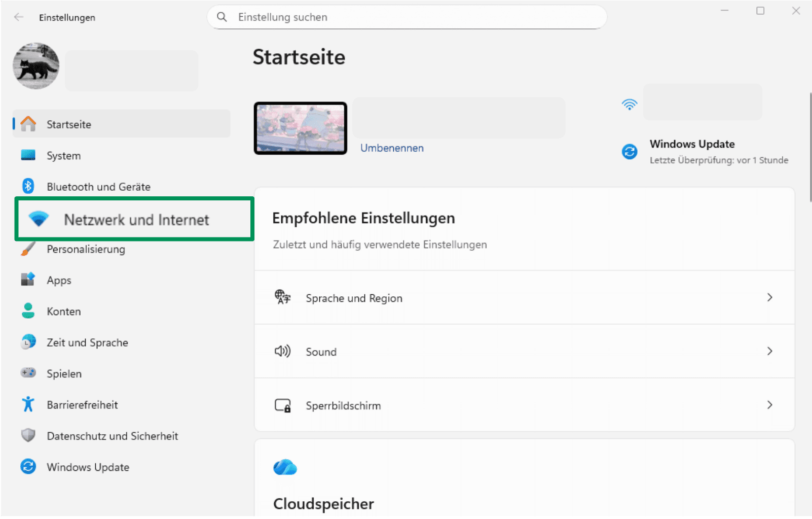Image resolution: width=812 pixels, height=519 pixels.
Task: Expand Sprache und Region chevron
Action: pyautogui.click(x=769, y=297)
